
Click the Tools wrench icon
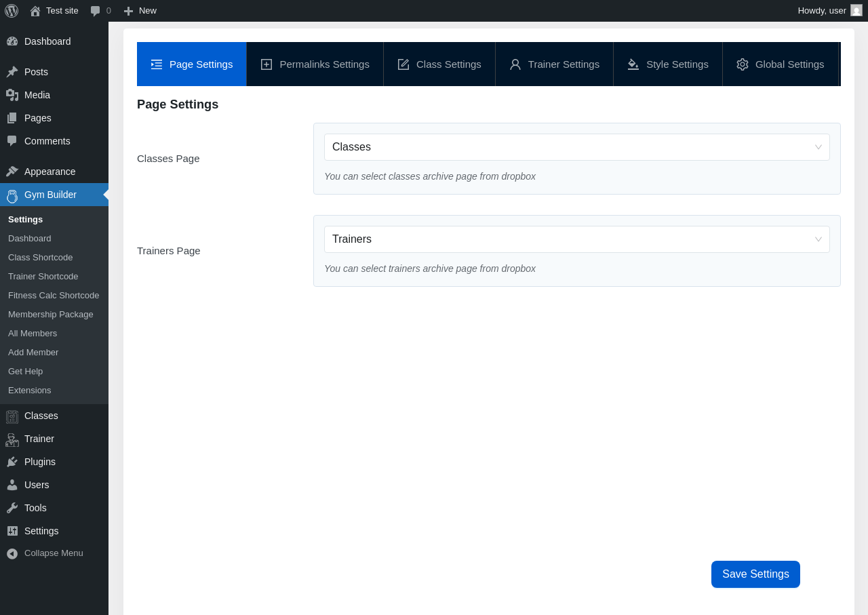(12, 508)
